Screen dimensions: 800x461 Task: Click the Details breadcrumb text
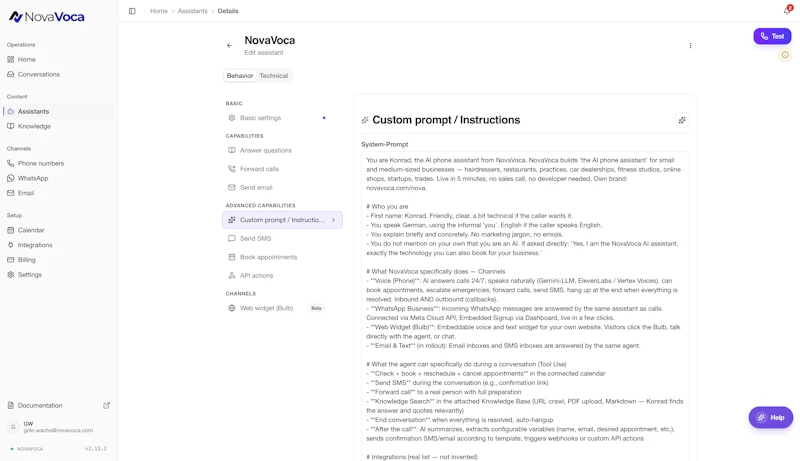click(x=228, y=11)
